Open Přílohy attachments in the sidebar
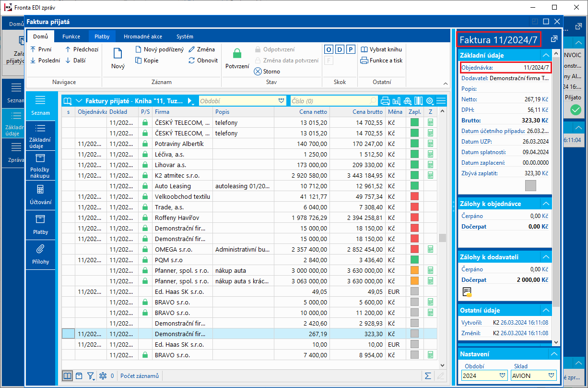Image resolution: width=588 pixels, height=388 pixels. click(x=40, y=255)
